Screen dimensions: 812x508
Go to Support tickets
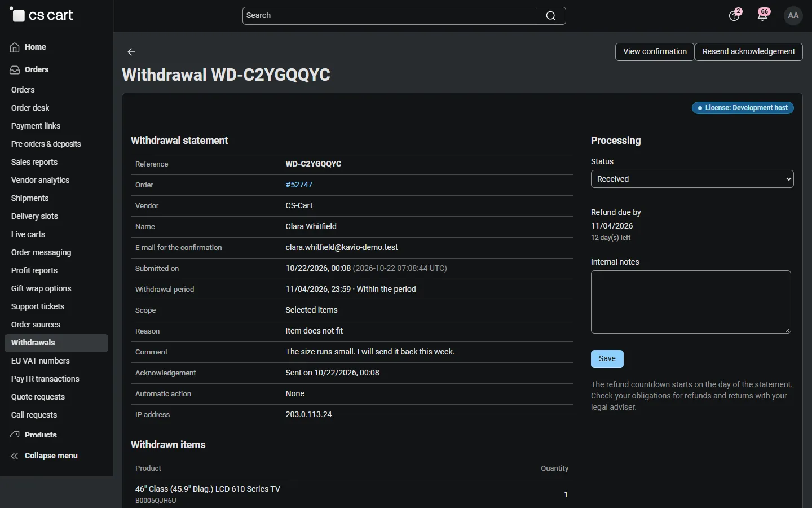[38, 306]
